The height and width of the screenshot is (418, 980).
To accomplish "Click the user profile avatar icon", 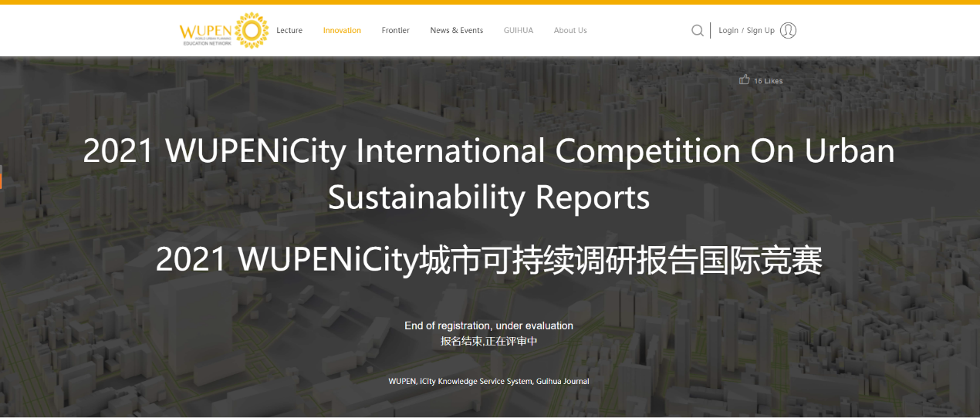I will tap(788, 31).
